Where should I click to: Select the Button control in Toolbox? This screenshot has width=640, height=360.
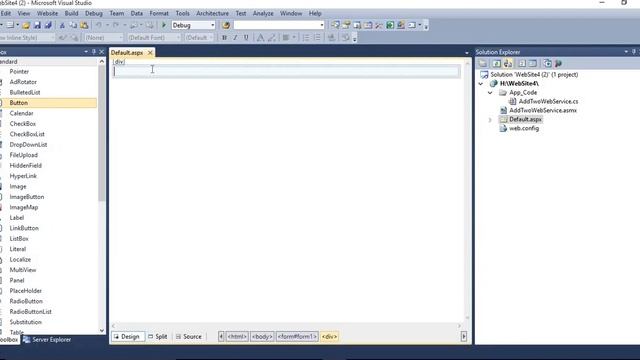click(48, 103)
